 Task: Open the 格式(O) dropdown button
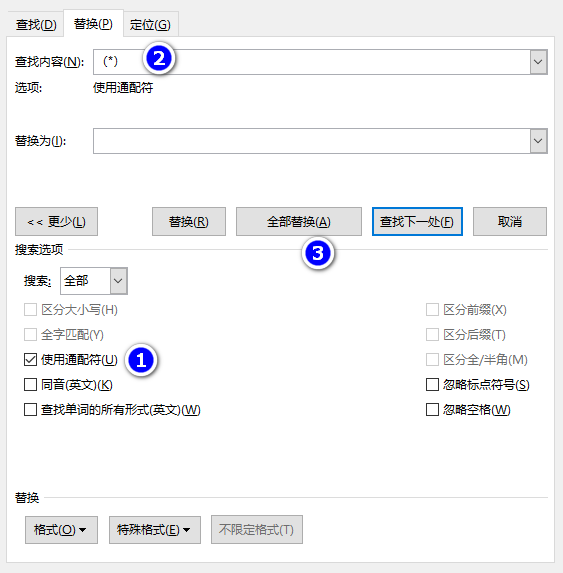61,530
